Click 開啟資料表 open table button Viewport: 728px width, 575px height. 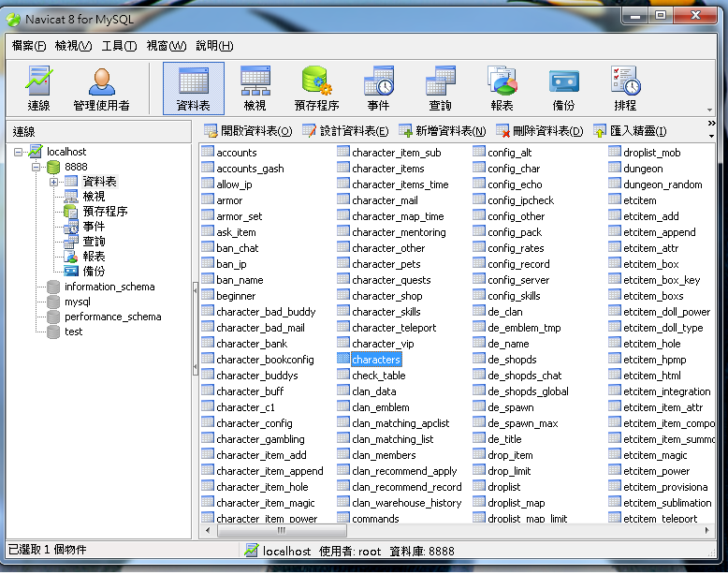tap(248, 131)
